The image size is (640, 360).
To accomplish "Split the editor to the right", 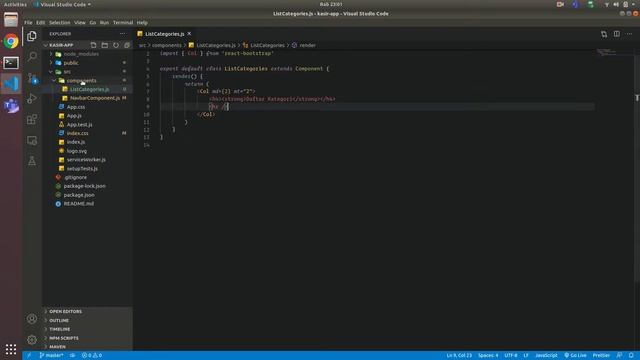I will 617,34.
